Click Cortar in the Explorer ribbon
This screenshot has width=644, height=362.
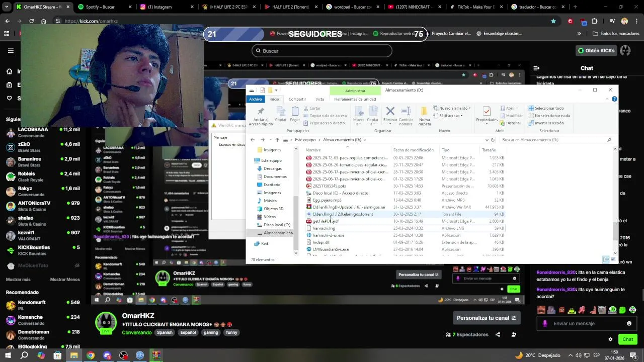[311, 108]
